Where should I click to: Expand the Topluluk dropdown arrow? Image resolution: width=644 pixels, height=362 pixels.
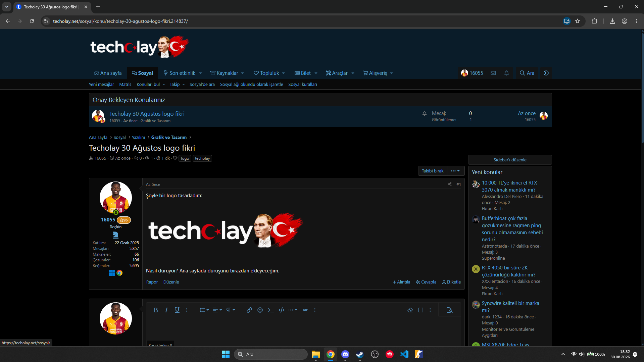pos(284,73)
